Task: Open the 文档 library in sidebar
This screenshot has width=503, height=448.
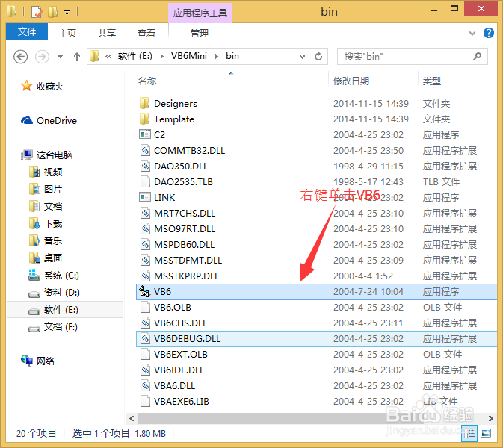Action: click(x=53, y=206)
